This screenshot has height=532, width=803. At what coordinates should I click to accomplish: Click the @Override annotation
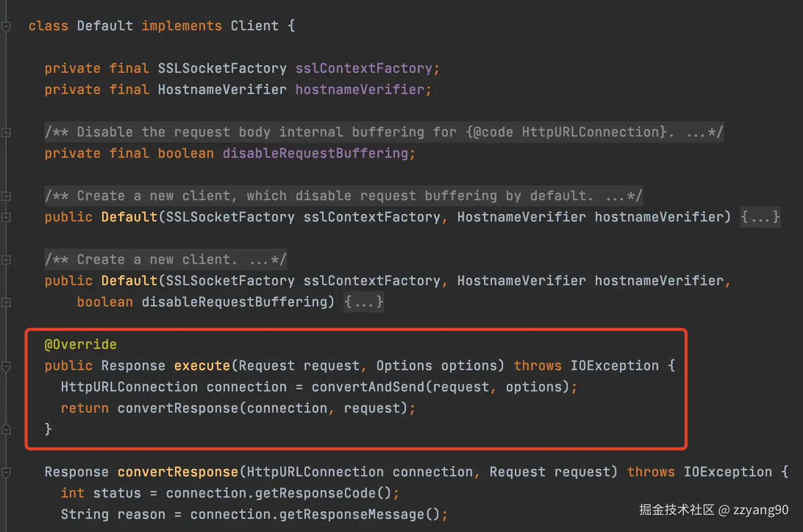click(x=80, y=345)
